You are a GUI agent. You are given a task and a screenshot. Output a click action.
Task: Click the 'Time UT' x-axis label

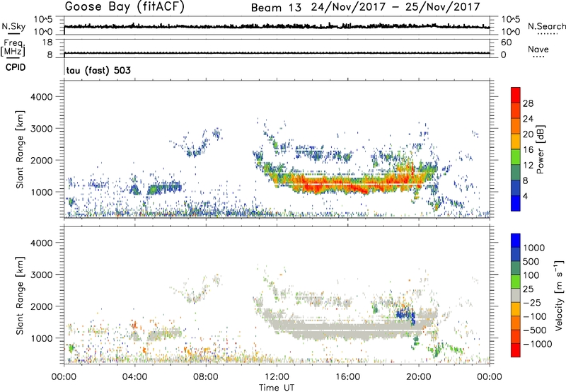pos(277,388)
